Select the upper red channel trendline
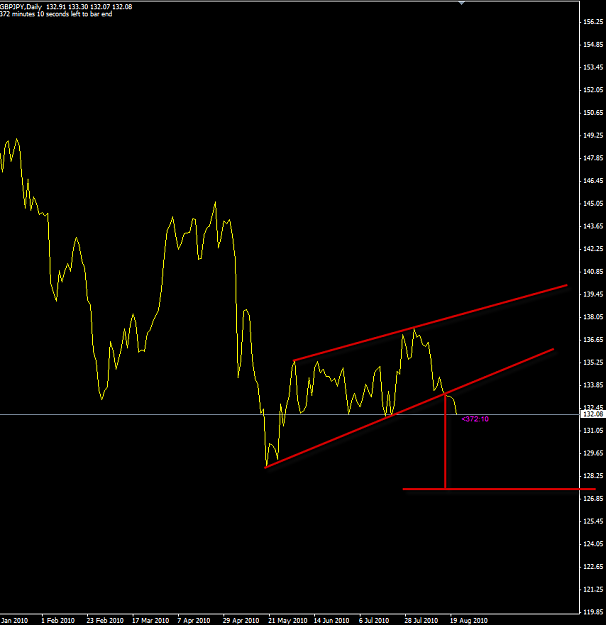606x625 pixels. point(430,323)
